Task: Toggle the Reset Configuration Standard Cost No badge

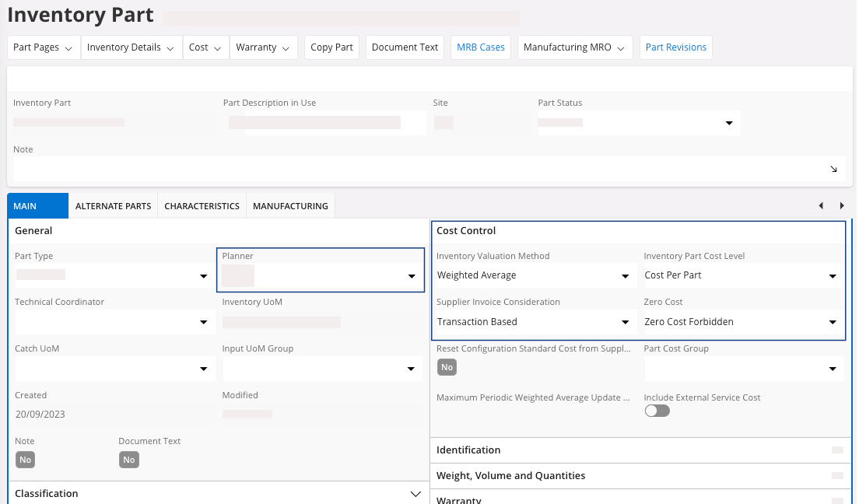Action: pos(447,367)
